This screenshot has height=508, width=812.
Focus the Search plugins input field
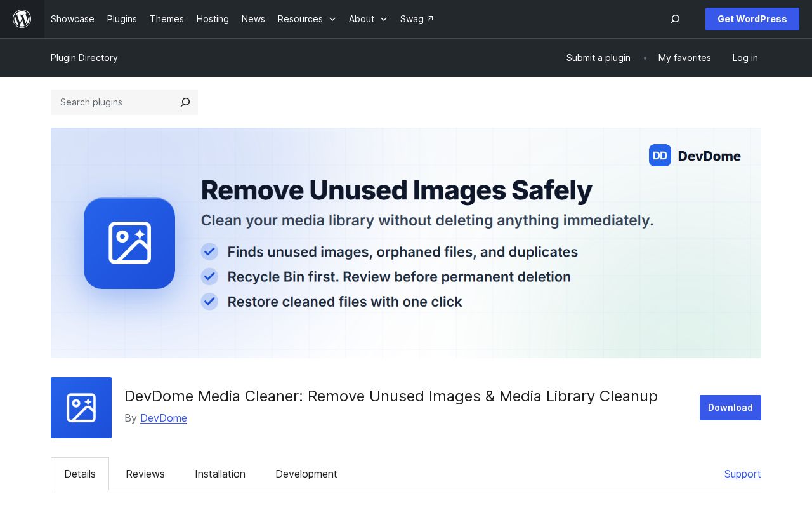point(112,102)
